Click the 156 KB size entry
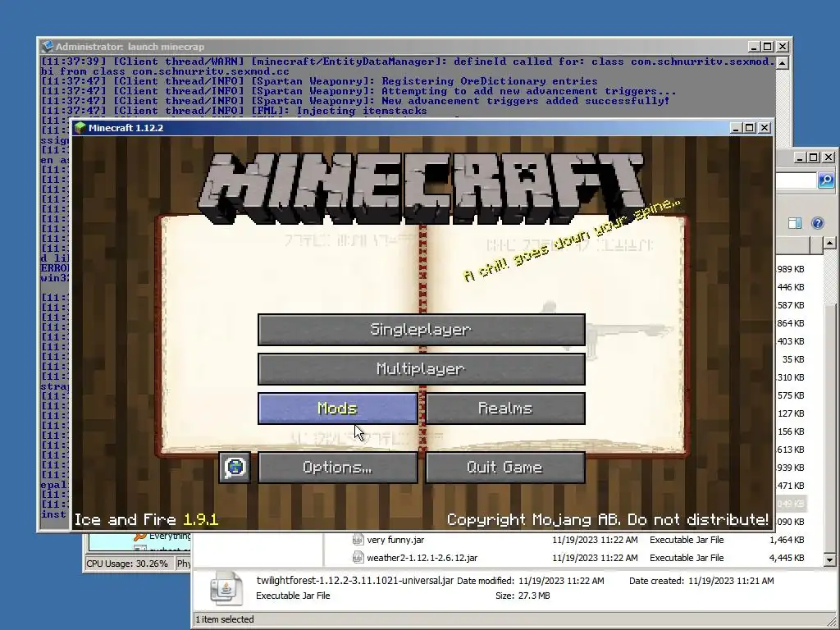This screenshot has width=840, height=630. point(791,431)
